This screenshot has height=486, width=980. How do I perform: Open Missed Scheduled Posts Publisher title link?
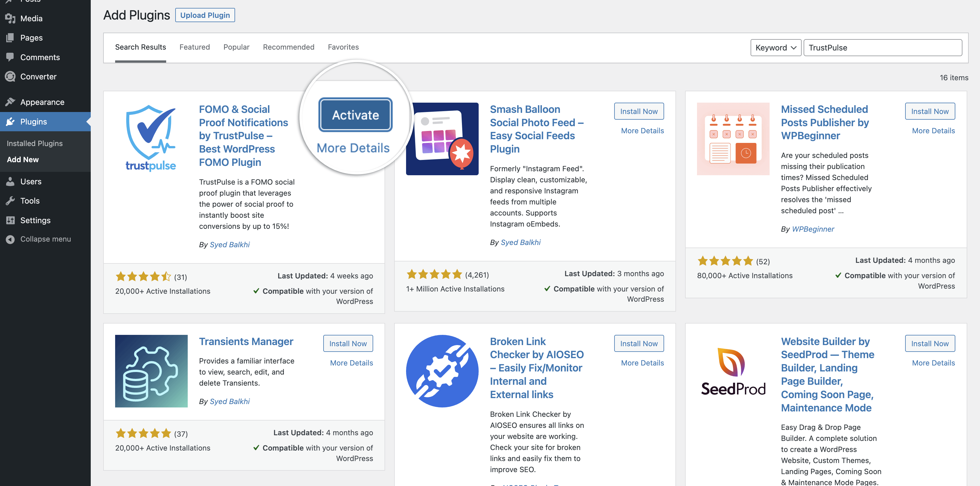click(x=825, y=122)
